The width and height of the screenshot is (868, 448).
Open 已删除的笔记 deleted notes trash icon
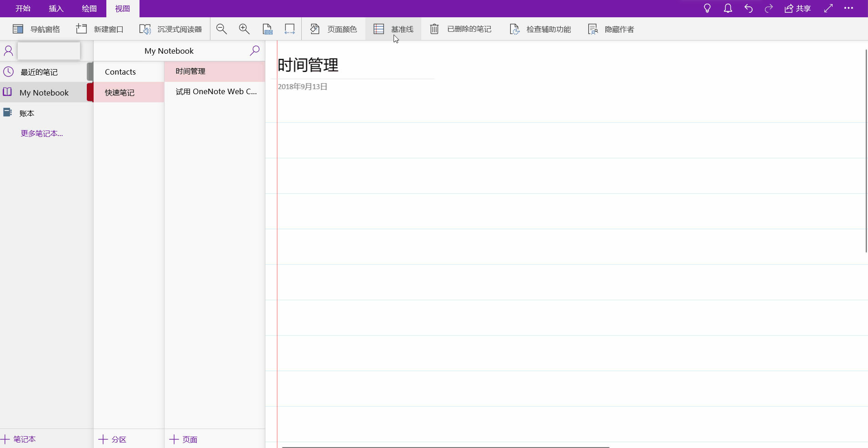pyautogui.click(x=434, y=29)
